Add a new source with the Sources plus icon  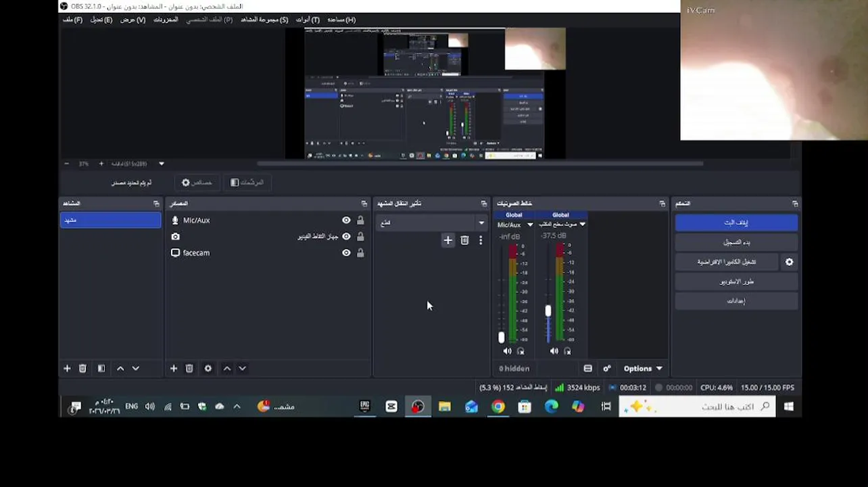point(174,369)
